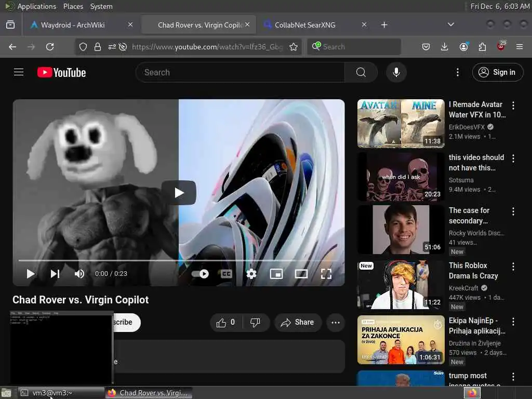Bookmark this page star
Image resolution: width=532 pixels, height=399 pixels.
(294, 47)
